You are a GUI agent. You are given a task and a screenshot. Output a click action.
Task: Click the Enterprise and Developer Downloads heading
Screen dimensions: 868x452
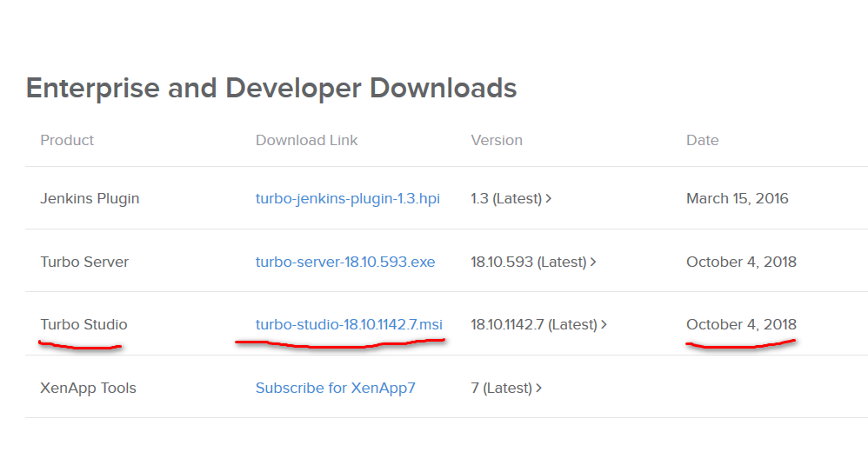(x=271, y=88)
